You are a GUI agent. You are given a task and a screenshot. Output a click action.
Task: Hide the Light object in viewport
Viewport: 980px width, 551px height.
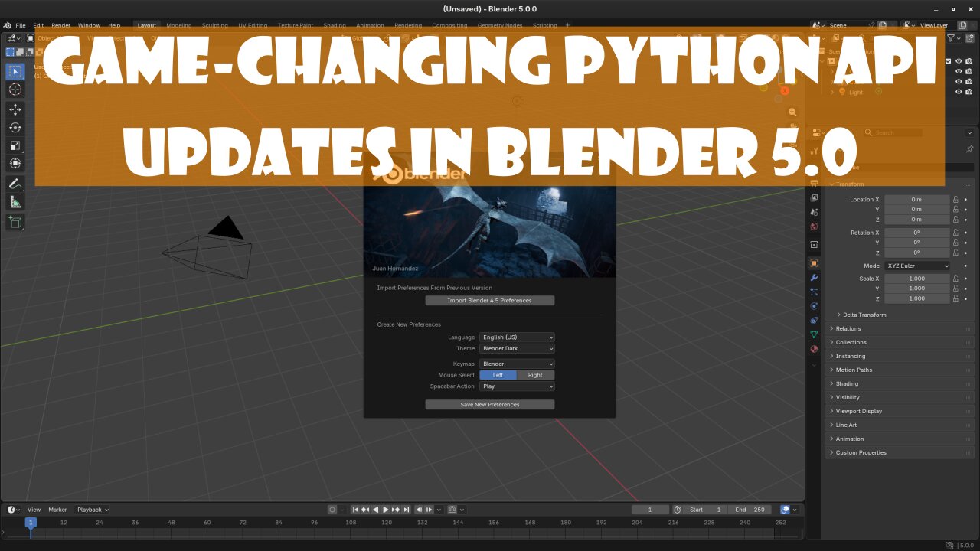pos(959,92)
